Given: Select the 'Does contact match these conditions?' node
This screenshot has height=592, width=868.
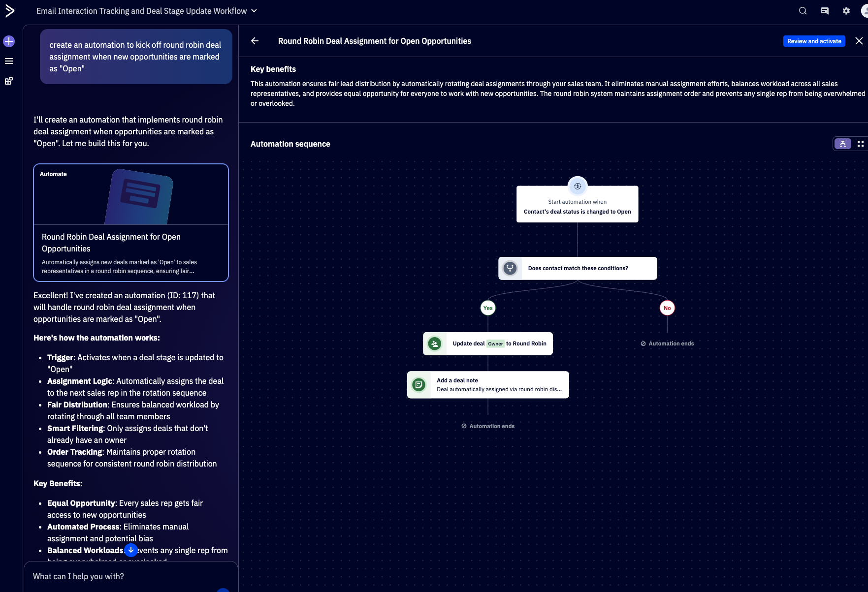Looking at the screenshot, I should click(578, 268).
